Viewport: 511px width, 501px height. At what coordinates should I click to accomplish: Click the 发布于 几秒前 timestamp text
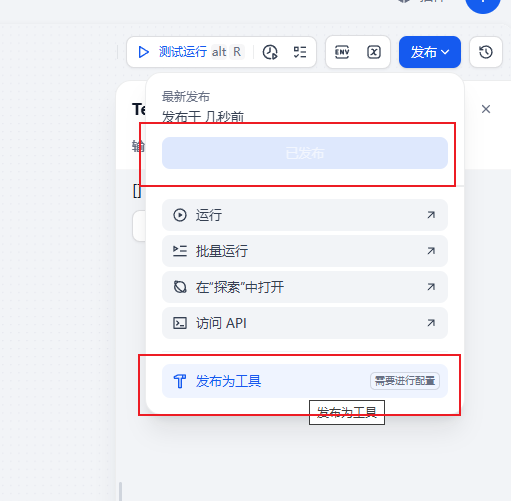(x=203, y=117)
